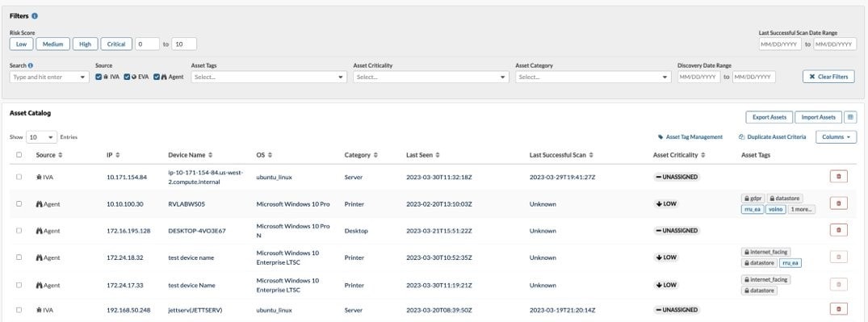Select the Critical risk score filter
This screenshot has width=868, height=322.
[116, 44]
